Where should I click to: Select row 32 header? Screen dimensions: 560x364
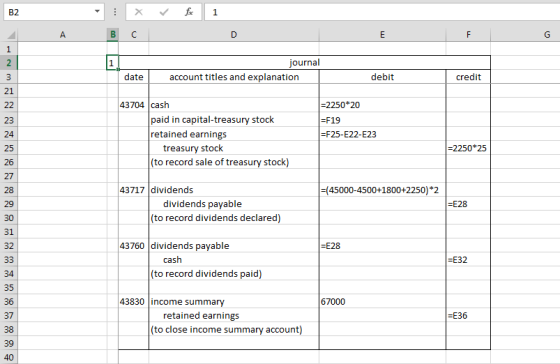click(9, 246)
